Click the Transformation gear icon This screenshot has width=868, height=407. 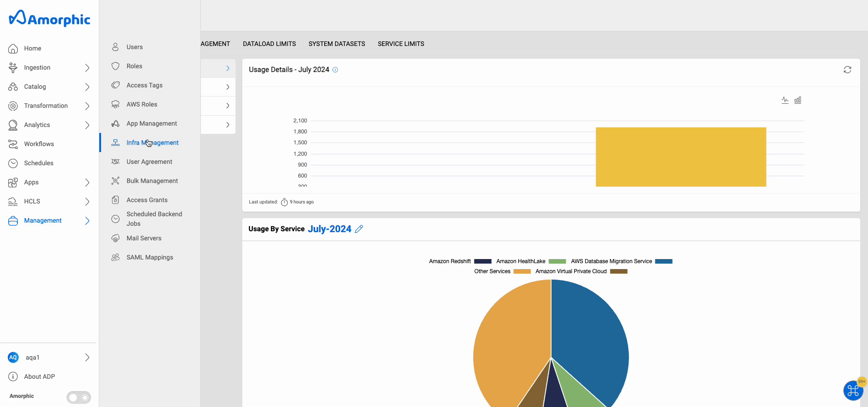[13, 106]
